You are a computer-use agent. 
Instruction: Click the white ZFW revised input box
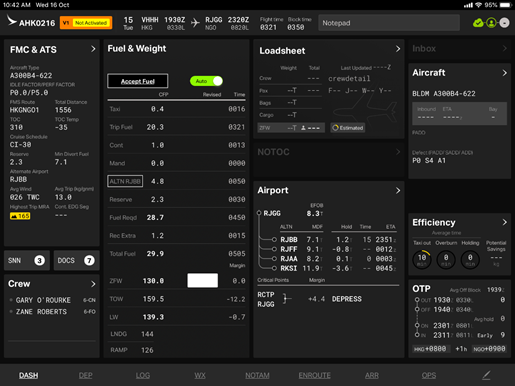203,280
